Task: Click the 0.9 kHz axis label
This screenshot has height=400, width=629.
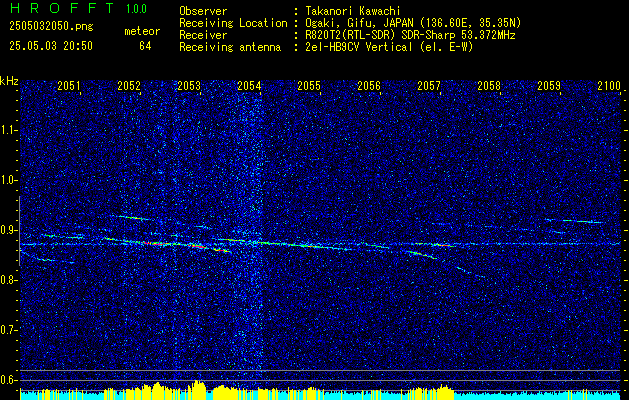Action: 9,230
